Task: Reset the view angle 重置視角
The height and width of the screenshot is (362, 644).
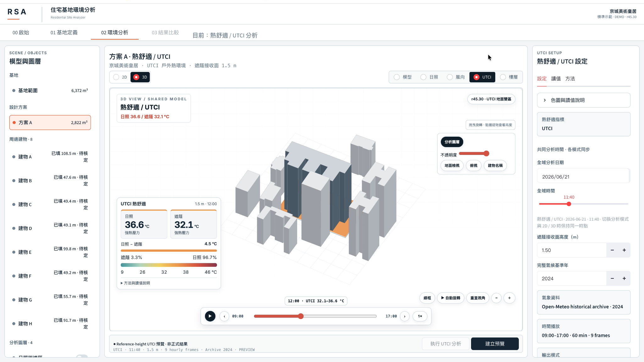Action: tap(478, 298)
